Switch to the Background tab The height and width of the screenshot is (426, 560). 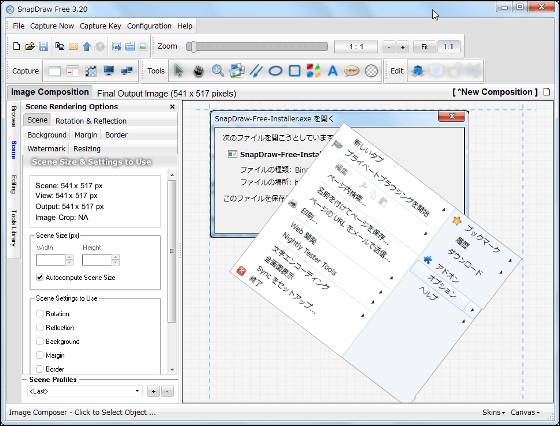[47, 135]
